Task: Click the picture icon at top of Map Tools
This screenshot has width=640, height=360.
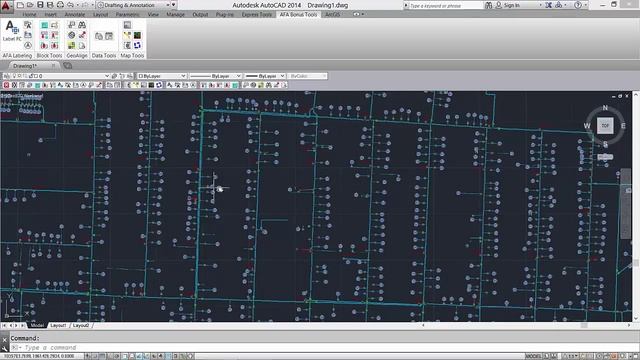Action: click(x=127, y=25)
